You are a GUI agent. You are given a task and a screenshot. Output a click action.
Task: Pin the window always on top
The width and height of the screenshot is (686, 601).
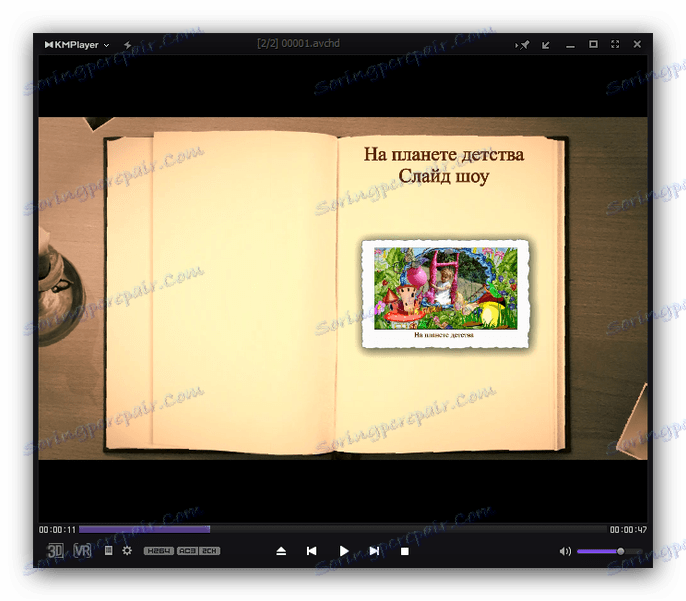tap(523, 45)
